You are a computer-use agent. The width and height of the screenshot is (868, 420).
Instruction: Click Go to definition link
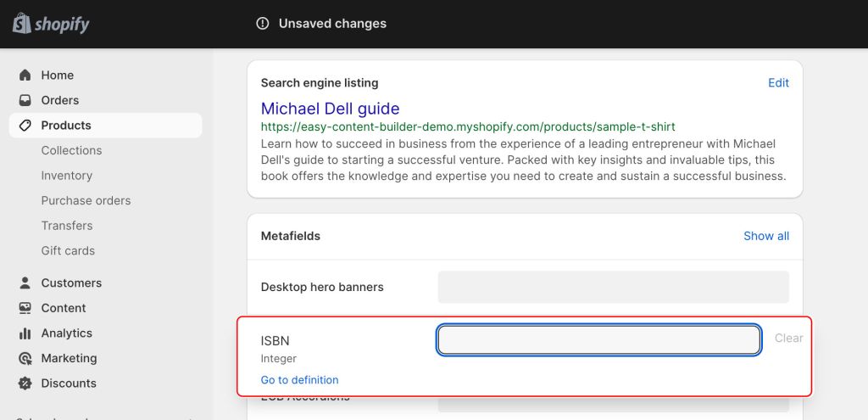point(299,380)
